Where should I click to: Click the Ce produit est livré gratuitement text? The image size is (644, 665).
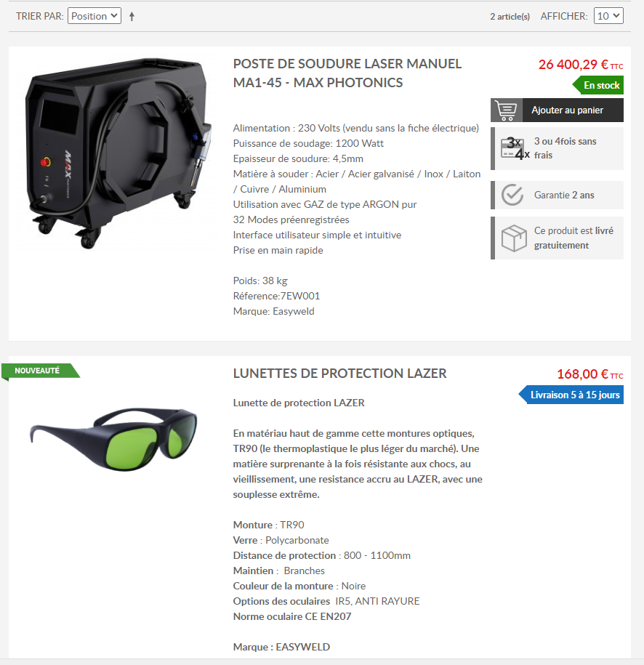[x=573, y=238]
